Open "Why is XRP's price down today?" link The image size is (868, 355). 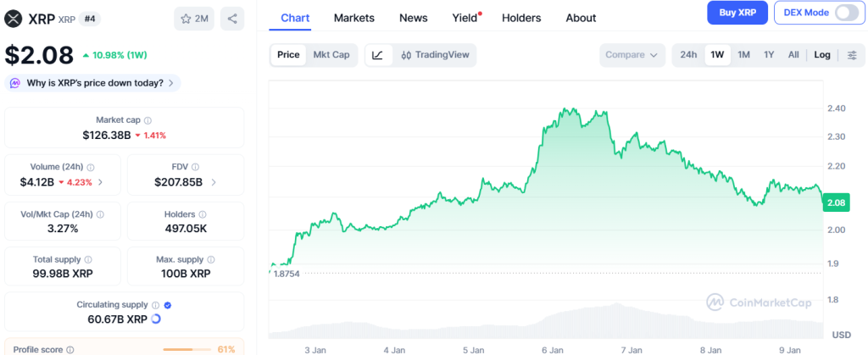point(93,83)
